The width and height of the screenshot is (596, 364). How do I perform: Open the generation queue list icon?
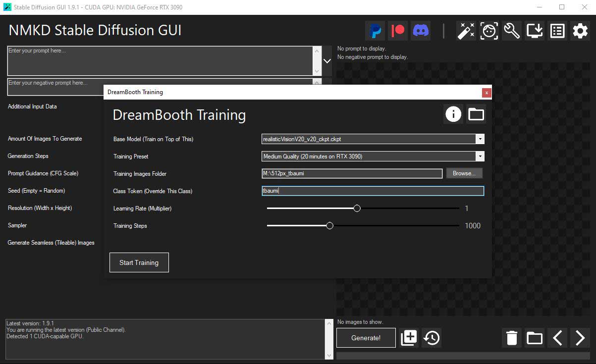coord(557,31)
